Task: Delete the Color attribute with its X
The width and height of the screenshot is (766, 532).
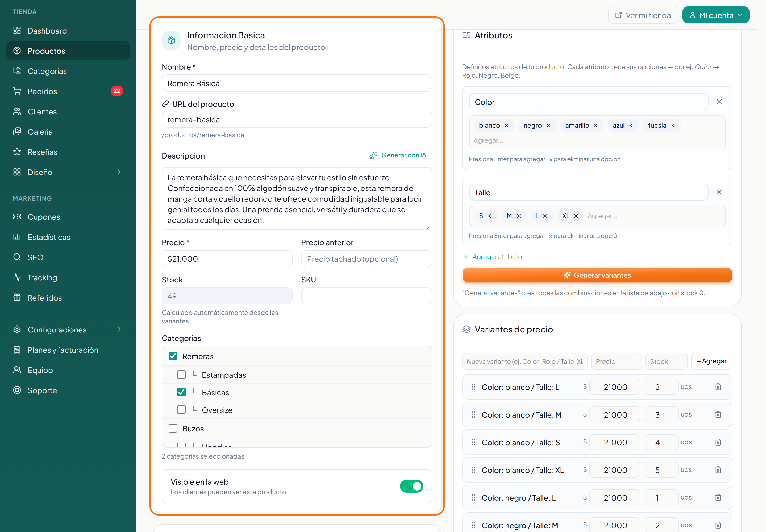Action: tap(719, 102)
